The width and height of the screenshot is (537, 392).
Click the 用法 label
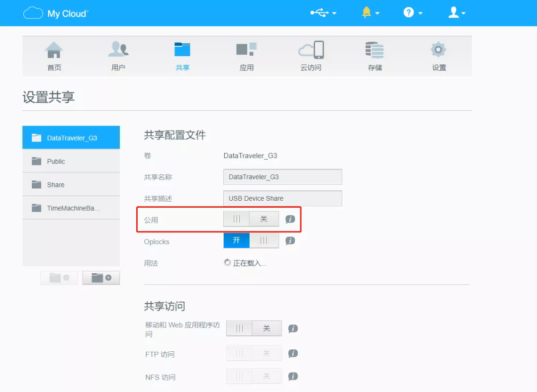(x=151, y=263)
